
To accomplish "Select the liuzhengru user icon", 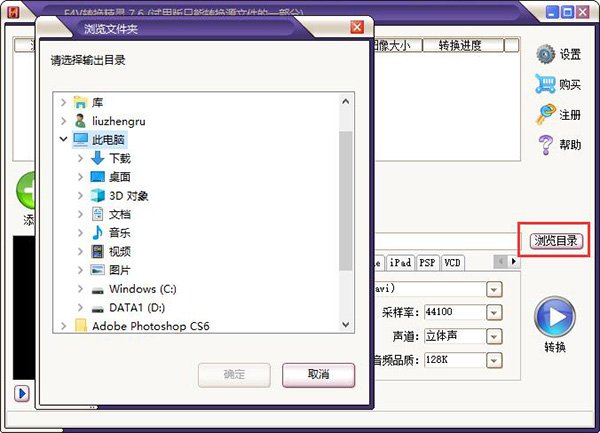I will (80, 121).
